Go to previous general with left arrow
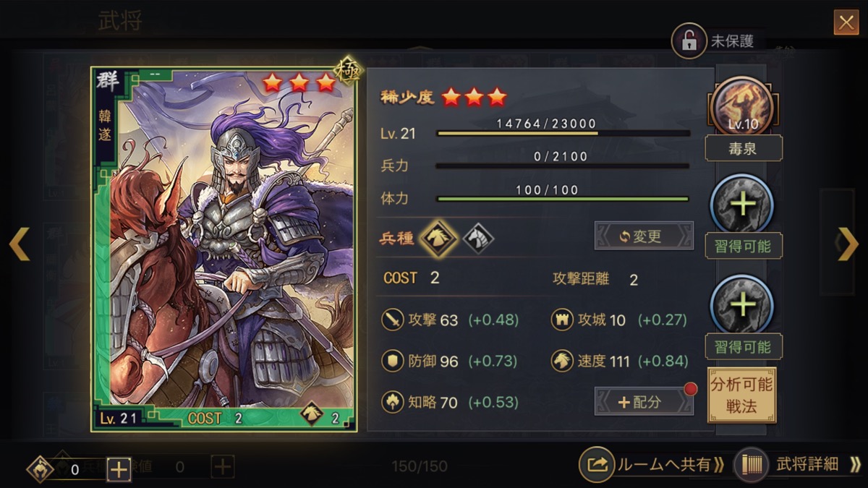Screen dimensions: 868x488 tap(20, 244)
